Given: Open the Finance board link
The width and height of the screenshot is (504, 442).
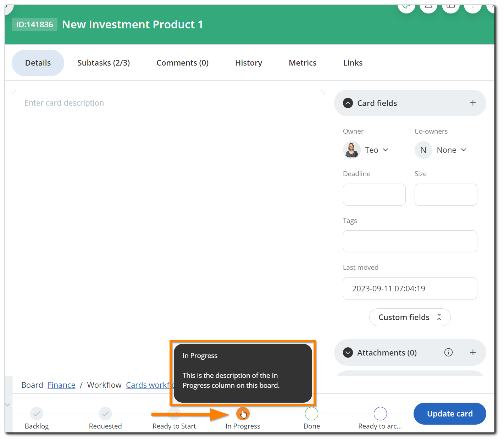Looking at the screenshot, I should [x=61, y=385].
